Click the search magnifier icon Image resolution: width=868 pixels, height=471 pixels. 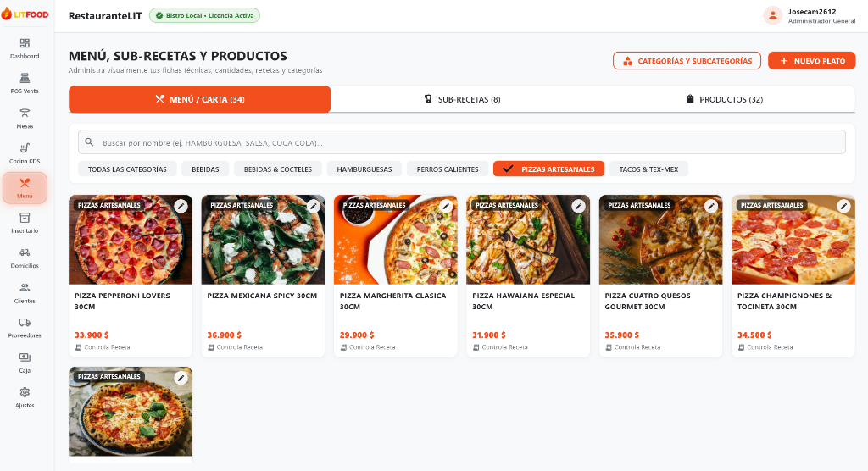pyautogui.click(x=89, y=142)
